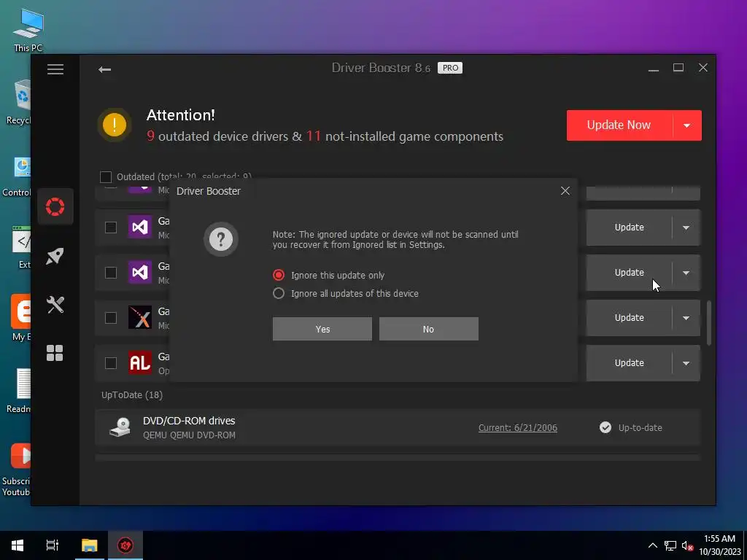
Task: Open This PC desktop icon
Action: pos(28,29)
